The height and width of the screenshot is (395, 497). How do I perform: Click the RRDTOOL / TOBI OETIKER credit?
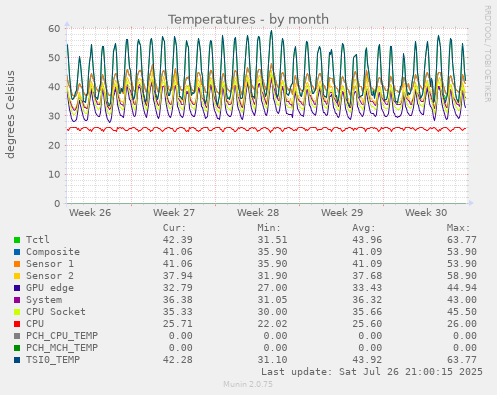coord(487,54)
